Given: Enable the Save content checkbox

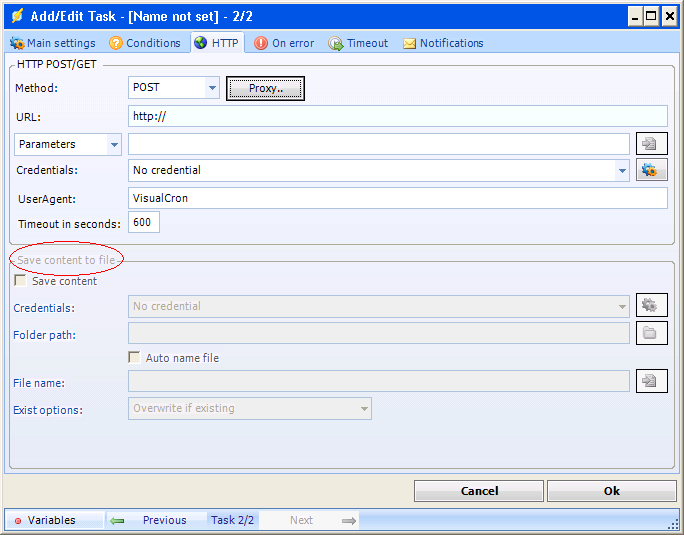Looking at the screenshot, I should [x=21, y=281].
